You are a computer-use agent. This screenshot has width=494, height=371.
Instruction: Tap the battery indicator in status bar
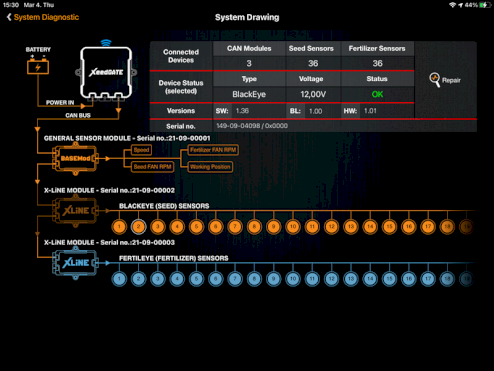click(484, 5)
